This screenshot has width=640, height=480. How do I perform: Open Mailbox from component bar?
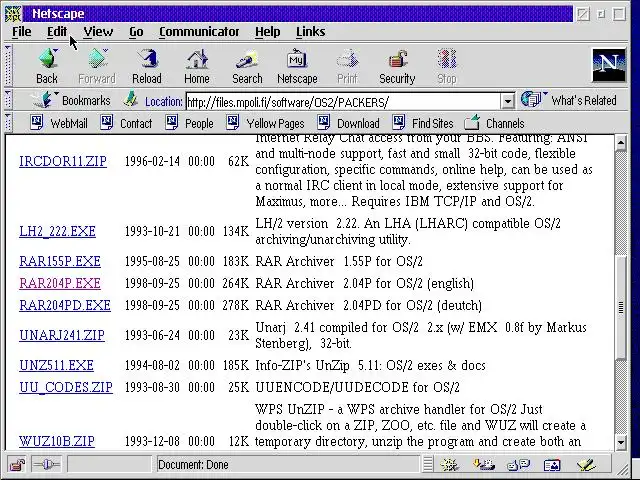[483, 464]
